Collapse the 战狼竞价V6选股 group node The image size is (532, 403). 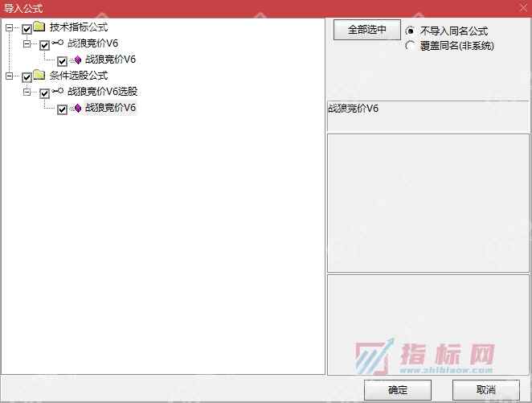tap(27, 92)
